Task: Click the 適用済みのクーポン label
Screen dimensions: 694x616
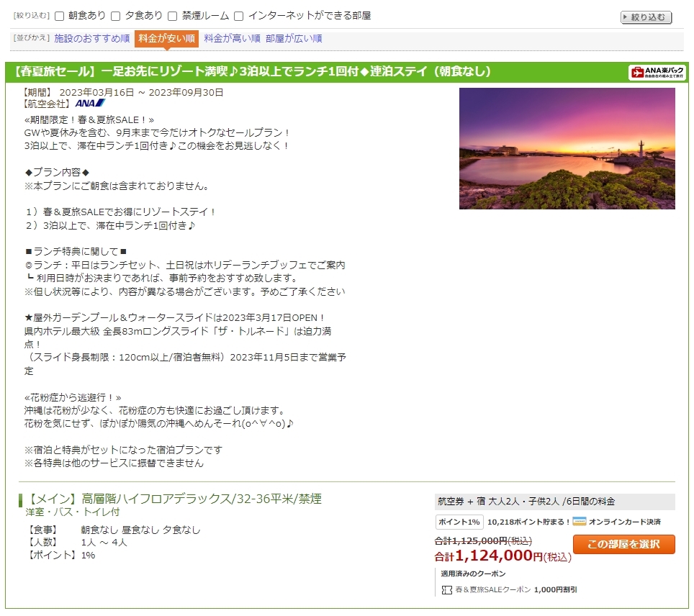Action: [473, 574]
